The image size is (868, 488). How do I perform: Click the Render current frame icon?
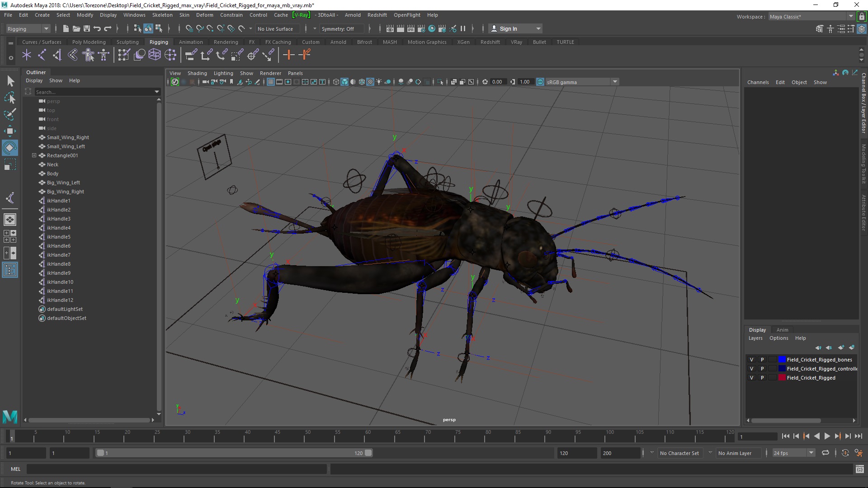[x=401, y=29]
